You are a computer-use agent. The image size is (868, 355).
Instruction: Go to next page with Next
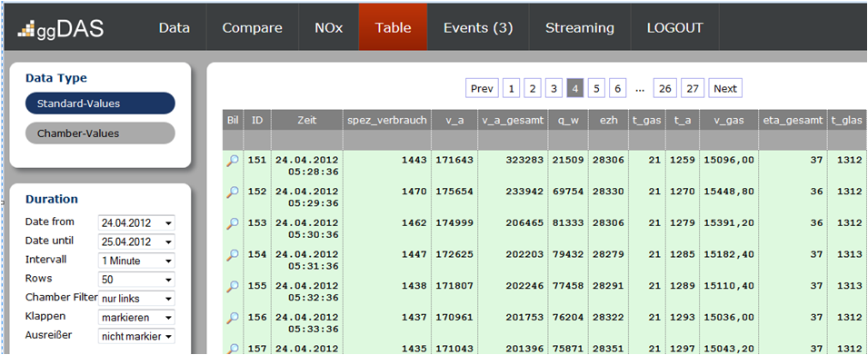point(725,88)
